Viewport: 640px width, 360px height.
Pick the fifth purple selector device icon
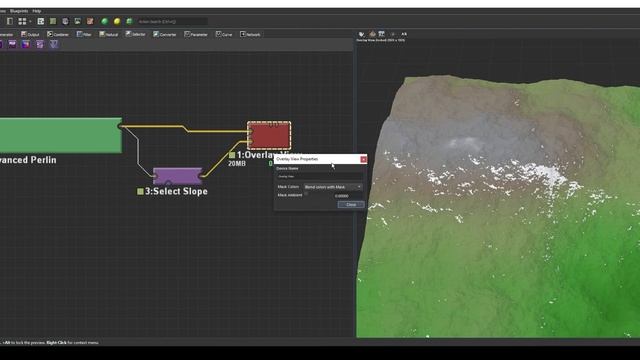[x=54, y=44]
